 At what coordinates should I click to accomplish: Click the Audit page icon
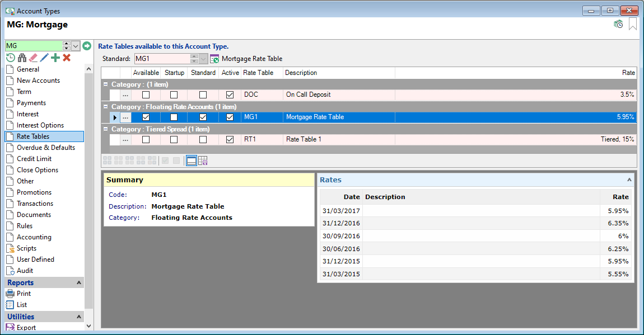(10, 271)
